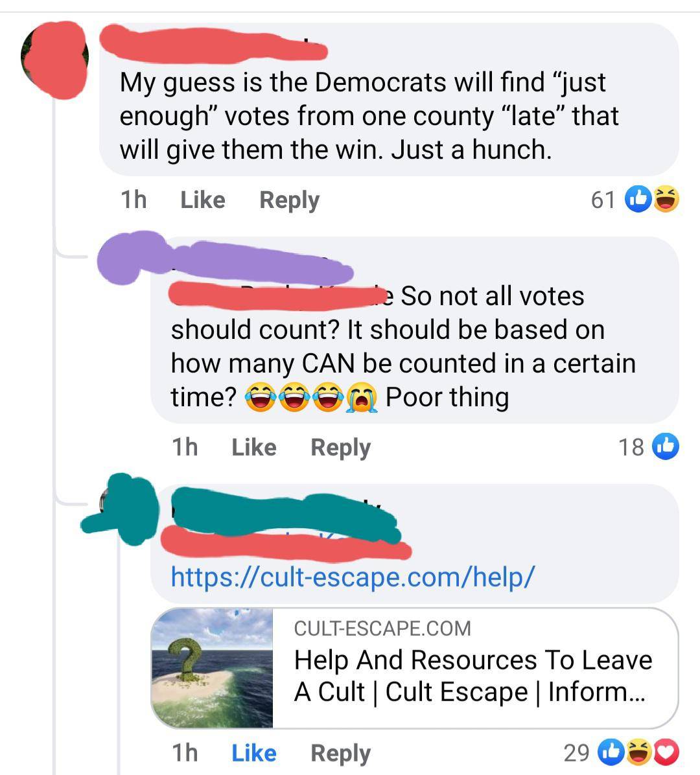Click the red heart reaction icon
The height and width of the screenshot is (775, 700).
coord(666,752)
